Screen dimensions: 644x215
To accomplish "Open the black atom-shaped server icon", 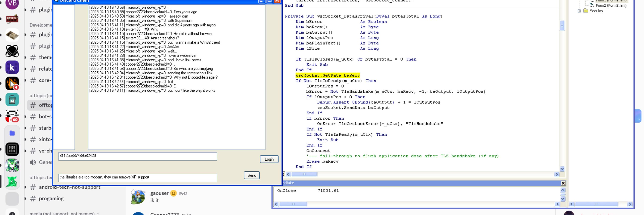I will coord(12,51).
